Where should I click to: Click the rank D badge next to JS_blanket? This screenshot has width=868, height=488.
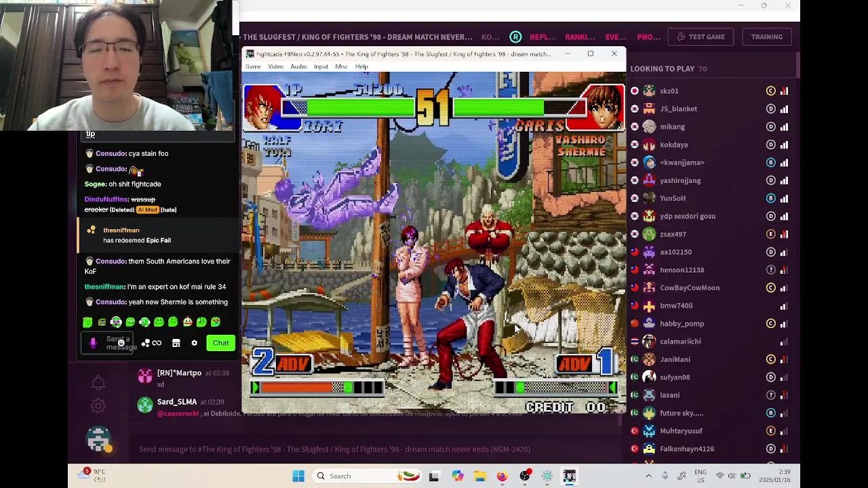770,108
